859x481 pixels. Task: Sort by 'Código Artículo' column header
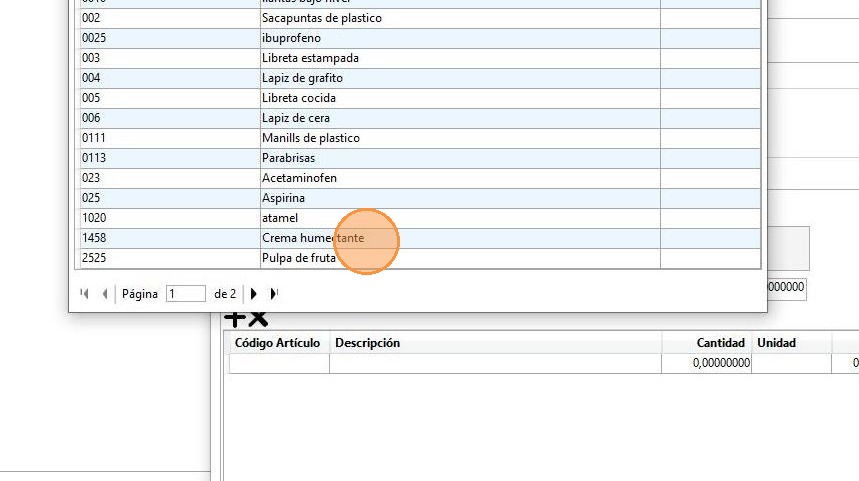coord(277,343)
